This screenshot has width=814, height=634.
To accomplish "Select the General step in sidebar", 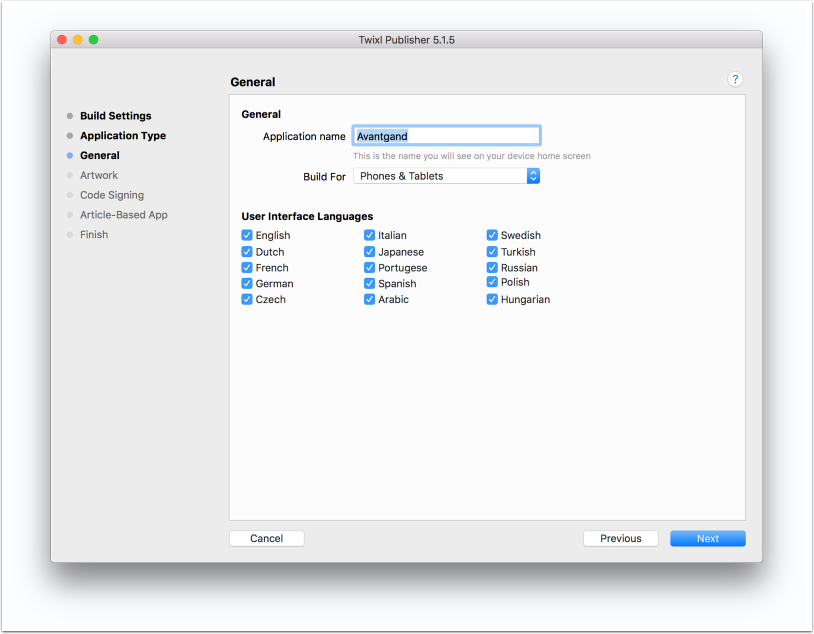I will [x=100, y=155].
